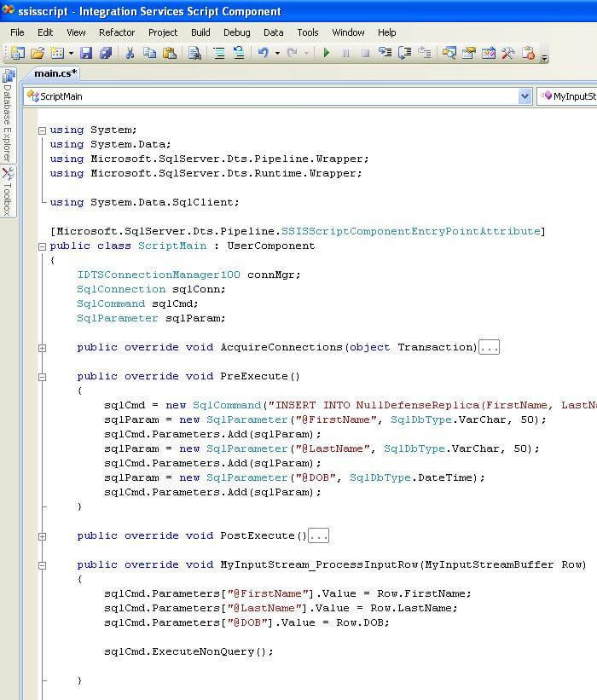This screenshot has width=597, height=700.
Task: Click the IDTSConnectionManager100 type name
Action: (x=159, y=275)
